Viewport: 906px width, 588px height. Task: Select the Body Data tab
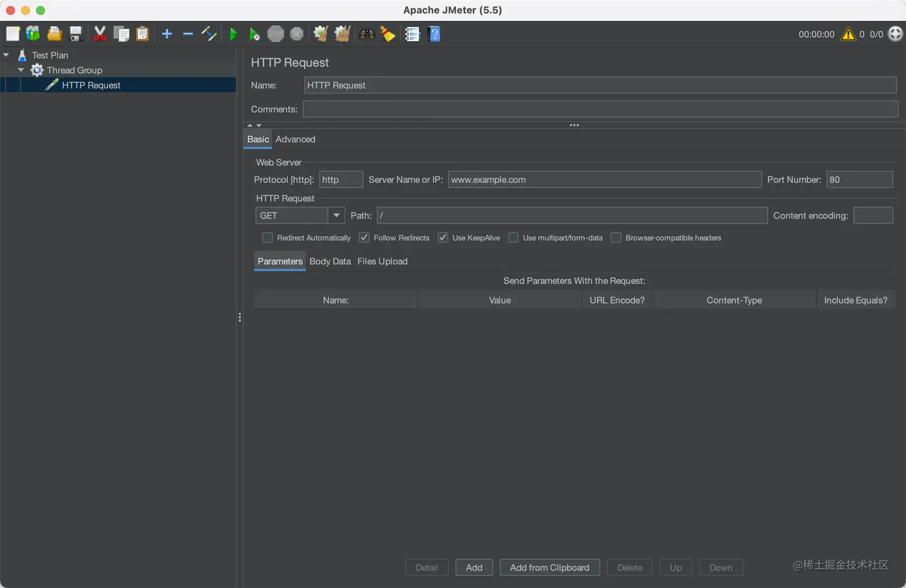(330, 261)
